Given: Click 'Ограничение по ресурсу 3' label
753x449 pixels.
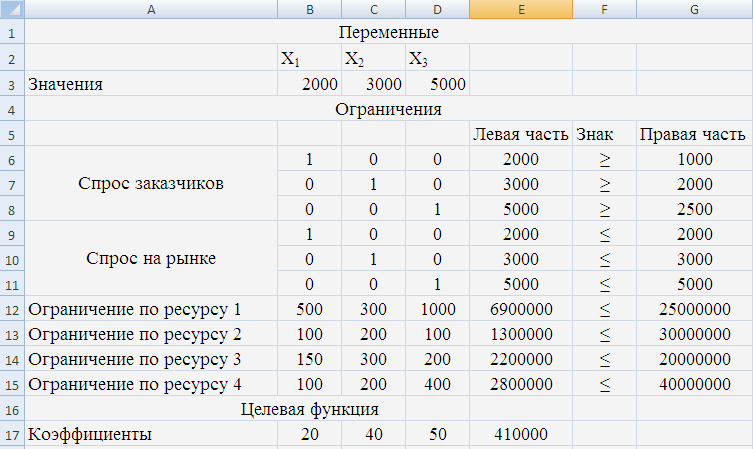Looking at the screenshot, I should tap(151, 359).
